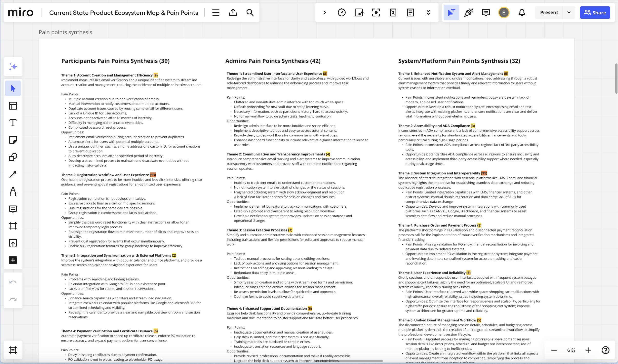The height and width of the screenshot is (364, 618).
Task: Open the board notes panel
Action: [x=410, y=12]
